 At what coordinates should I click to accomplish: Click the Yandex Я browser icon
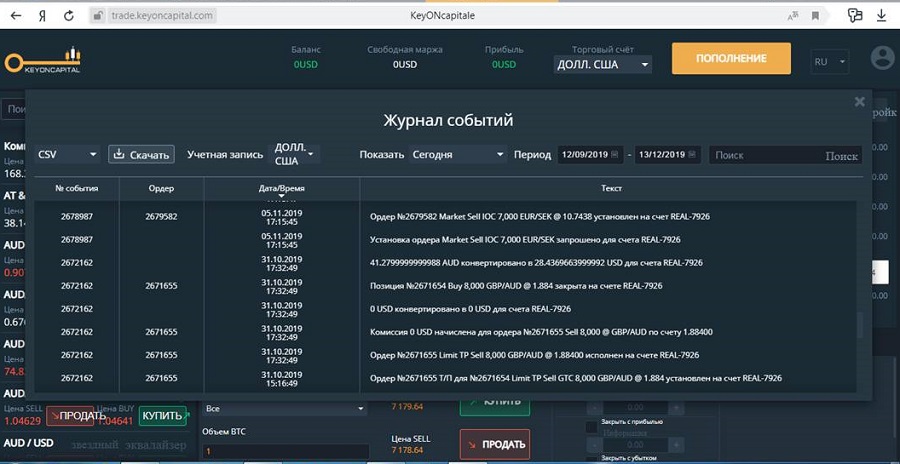click(x=42, y=16)
